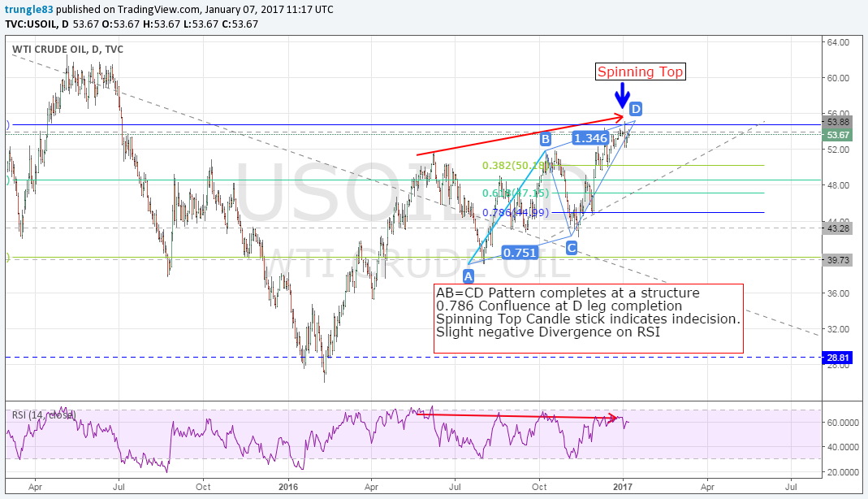Click the Spinning Top annotation label

[641, 72]
